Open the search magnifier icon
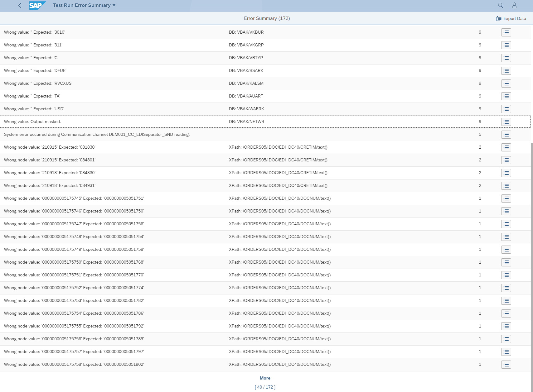The image size is (533, 392). click(x=500, y=5)
